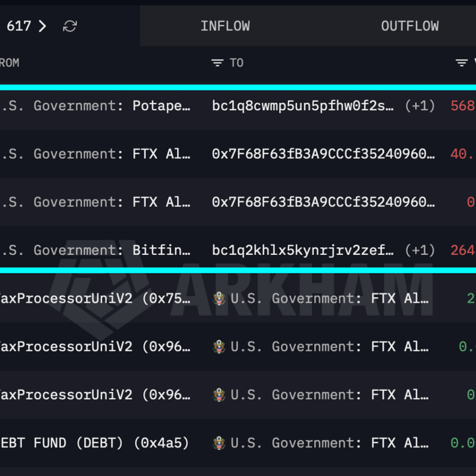Open TaxProcessorUniV2 (0x75... sender
The height and width of the screenshot is (476, 476).
coord(95,298)
